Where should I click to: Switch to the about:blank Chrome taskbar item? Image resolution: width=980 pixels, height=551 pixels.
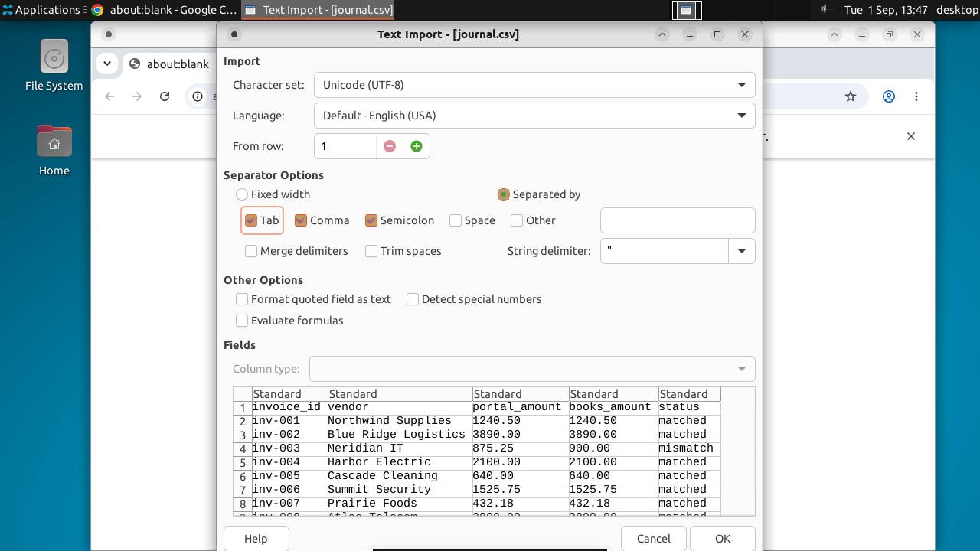164,10
